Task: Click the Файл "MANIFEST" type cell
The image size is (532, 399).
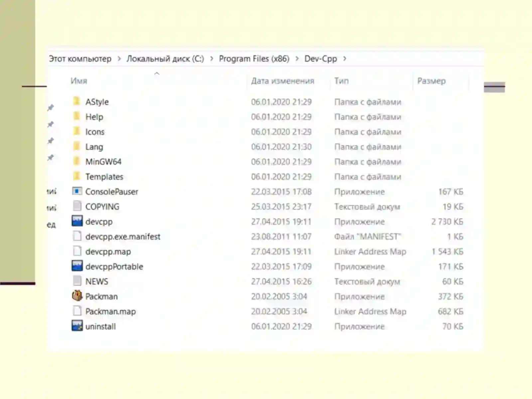Action: coord(368,236)
